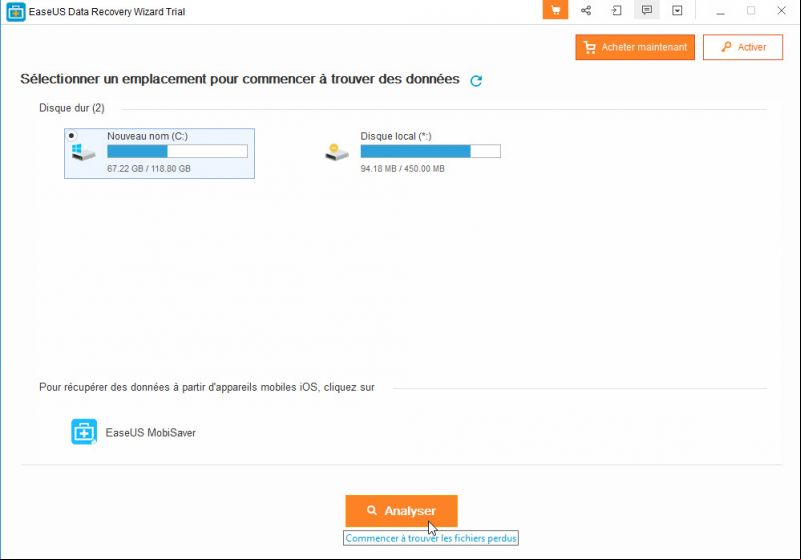Open the feedback chat icon
The image size is (801, 560).
point(647,10)
